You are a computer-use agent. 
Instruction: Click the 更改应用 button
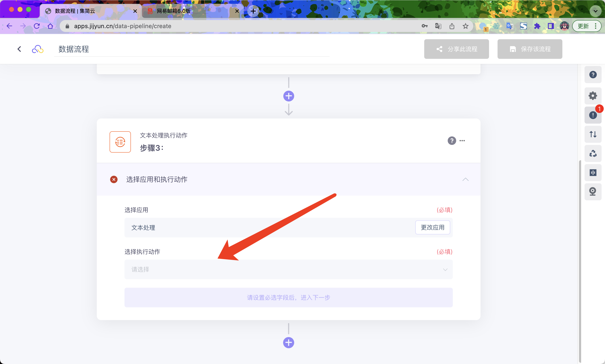pos(432,227)
